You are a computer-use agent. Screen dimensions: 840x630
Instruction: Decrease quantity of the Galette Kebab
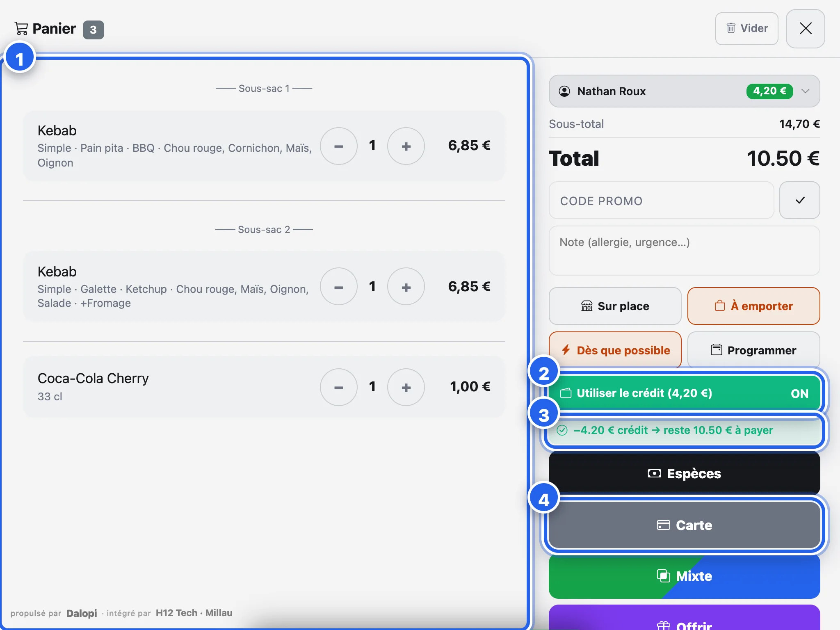pos(338,287)
